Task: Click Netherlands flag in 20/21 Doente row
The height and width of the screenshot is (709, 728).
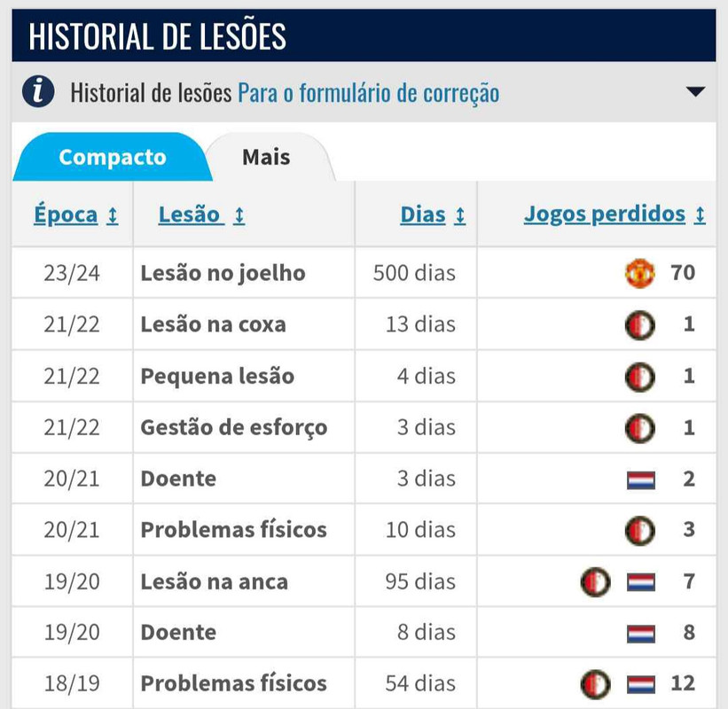Action: (641, 479)
